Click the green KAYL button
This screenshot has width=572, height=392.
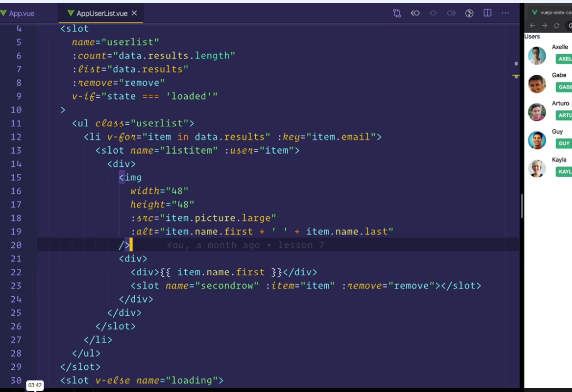coord(564,172)
